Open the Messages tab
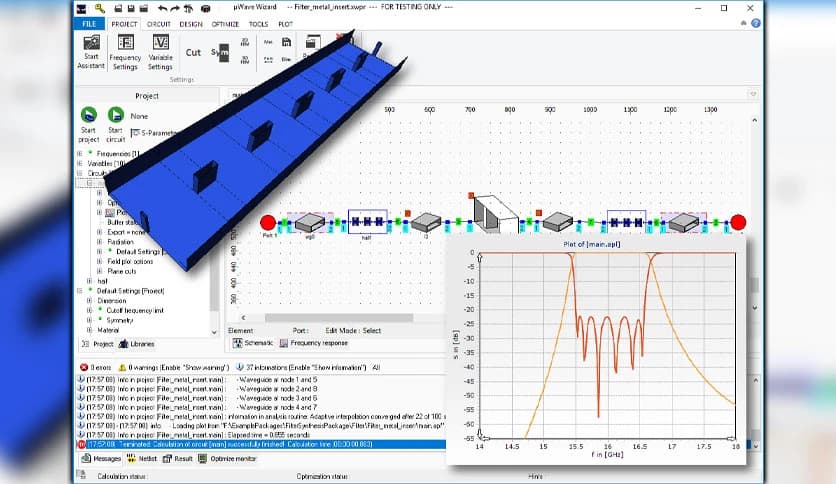Screen dimensions: 836x484 (x=101, y=458)
